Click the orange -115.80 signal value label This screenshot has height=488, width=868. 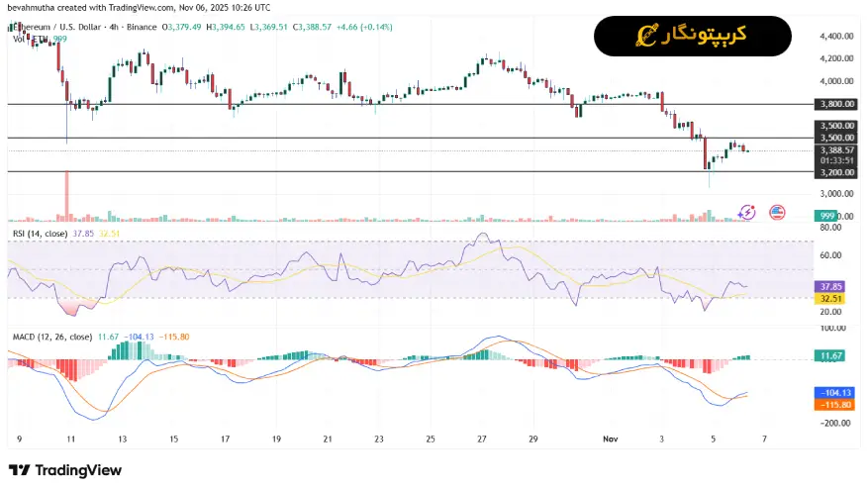pyautogui.click(x=827, y=404)
